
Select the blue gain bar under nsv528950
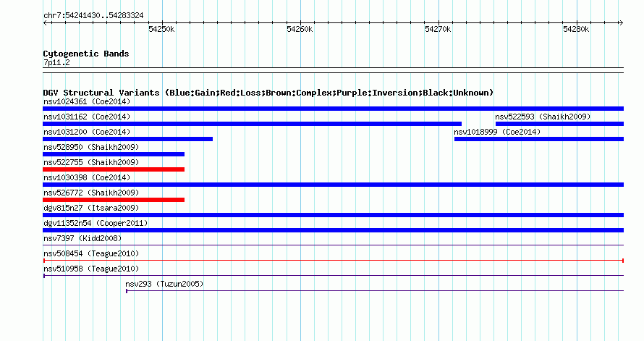point(114,154)
